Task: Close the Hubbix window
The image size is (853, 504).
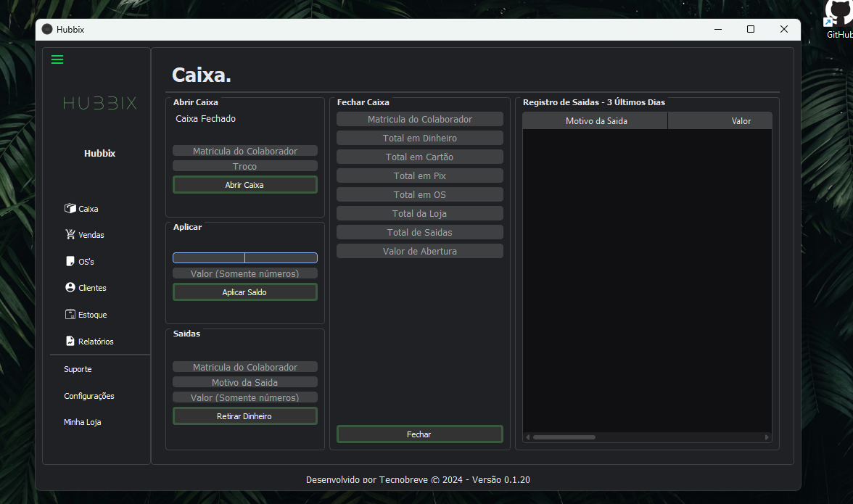Action: pyautogui.click(x=784, y=29)
